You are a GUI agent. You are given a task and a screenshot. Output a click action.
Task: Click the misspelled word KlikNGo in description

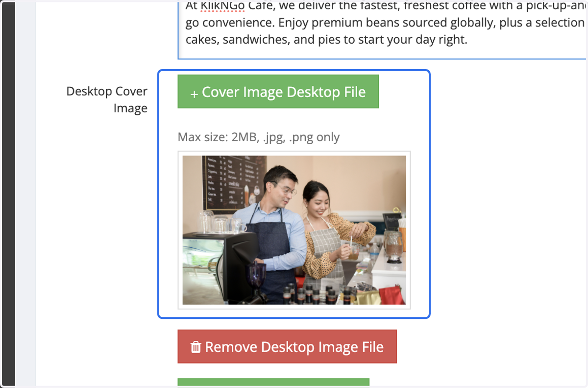click(x=223, y=7)
